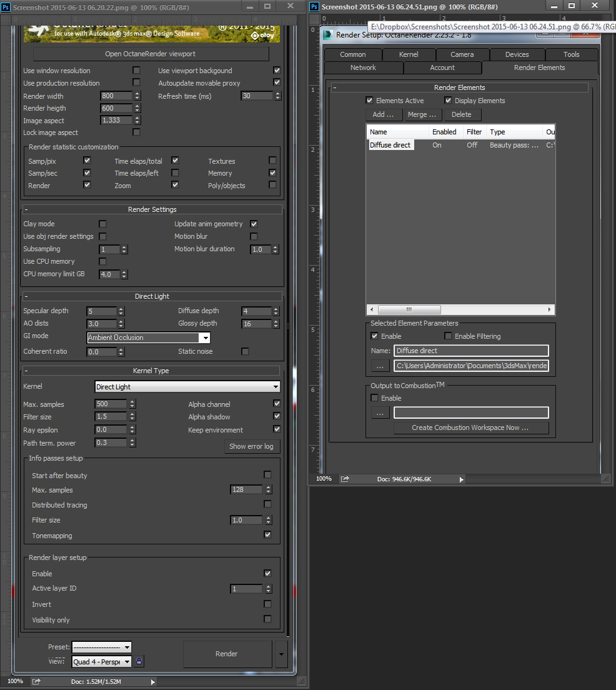Toggle the Elements Active checkbox
The image size is (616, 690).
click(370, 101)
